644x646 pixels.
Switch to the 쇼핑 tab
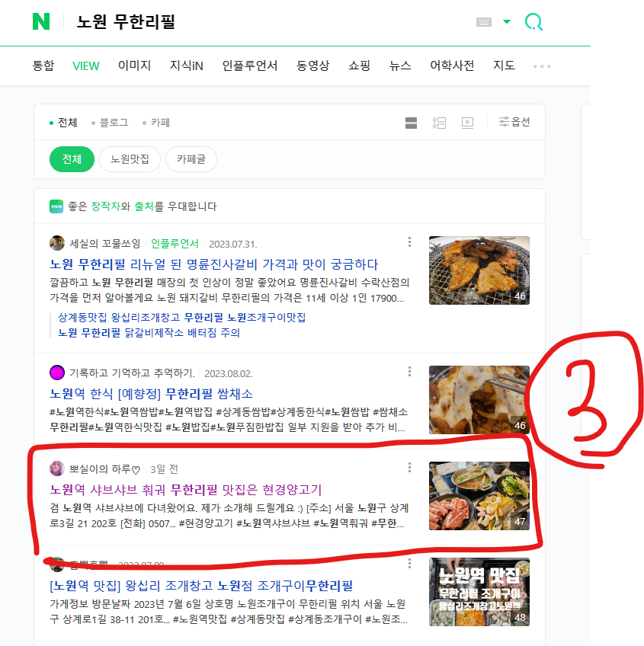coord(360,66)
